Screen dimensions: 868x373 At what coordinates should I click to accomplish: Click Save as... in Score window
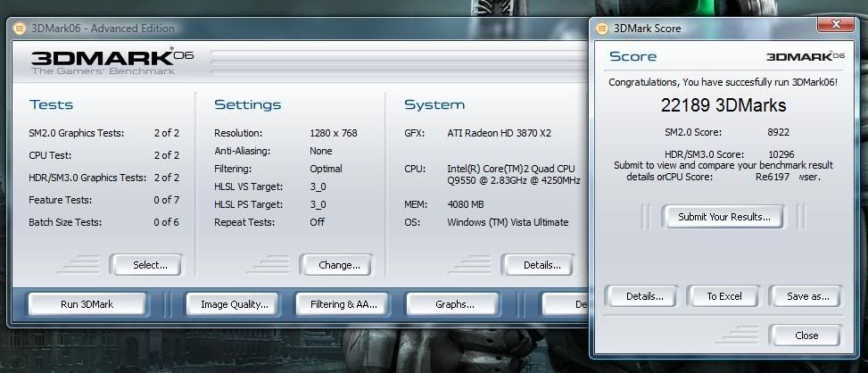coord(805,296)
